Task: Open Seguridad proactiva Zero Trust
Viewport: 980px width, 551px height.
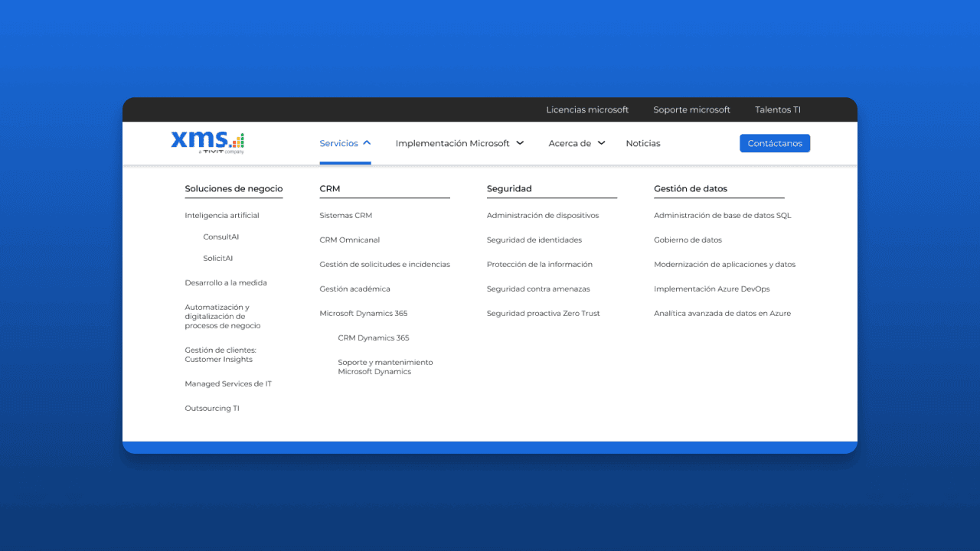Action: pos(544,313)
